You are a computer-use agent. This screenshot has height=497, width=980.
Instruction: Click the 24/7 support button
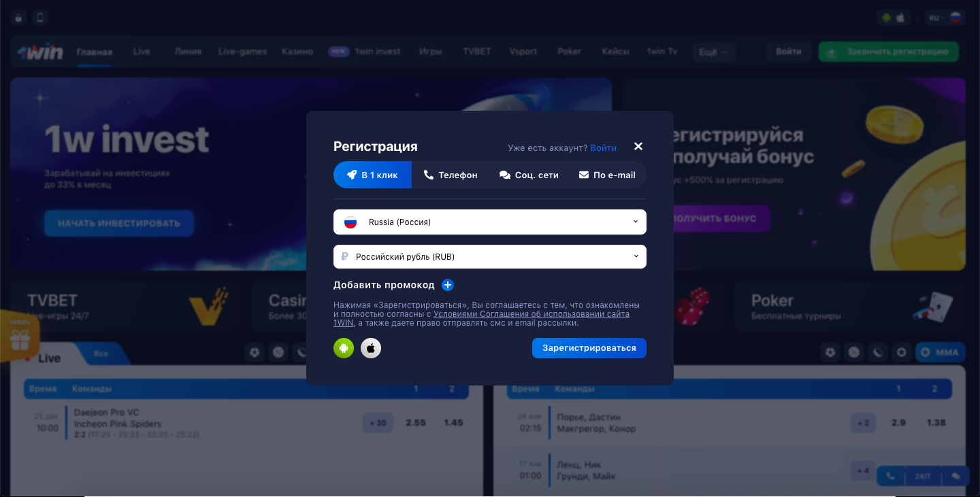pos(923,476)
